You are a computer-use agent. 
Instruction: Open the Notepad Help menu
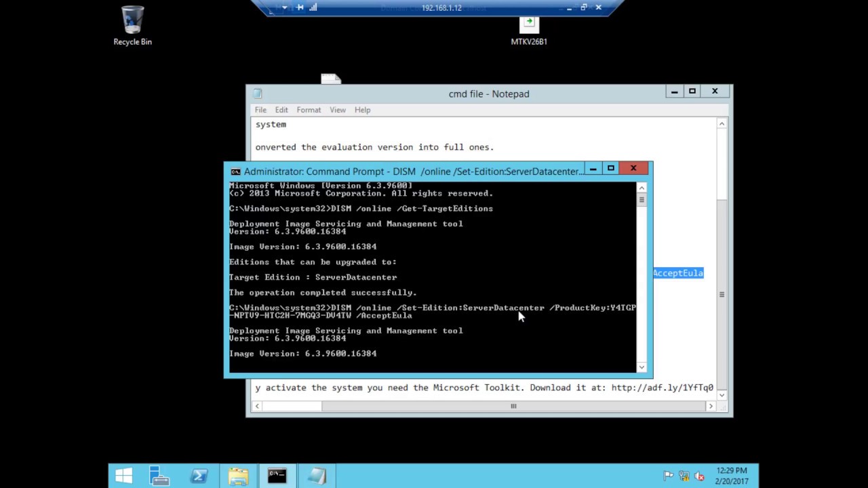[362, 110]
